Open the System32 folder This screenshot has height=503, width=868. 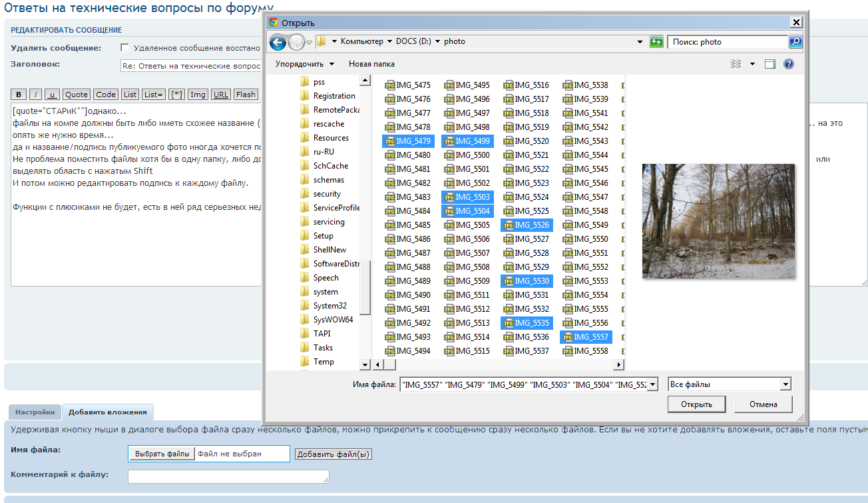coord(329,306)
